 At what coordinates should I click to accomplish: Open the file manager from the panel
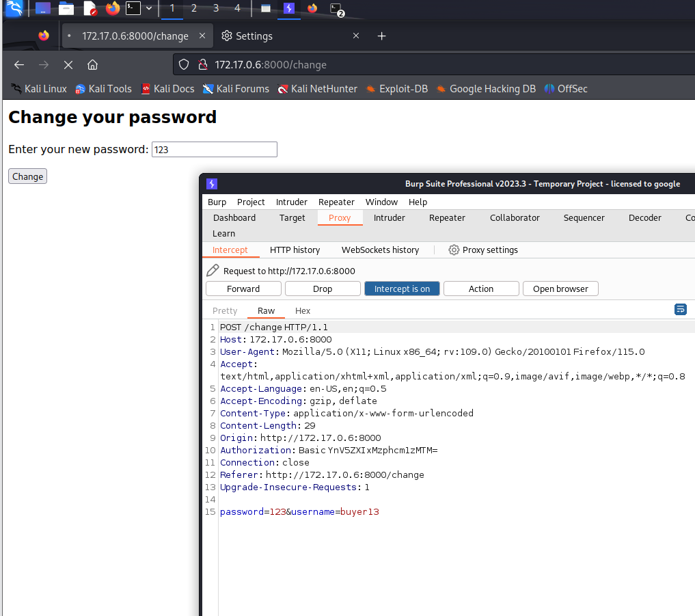66,8
